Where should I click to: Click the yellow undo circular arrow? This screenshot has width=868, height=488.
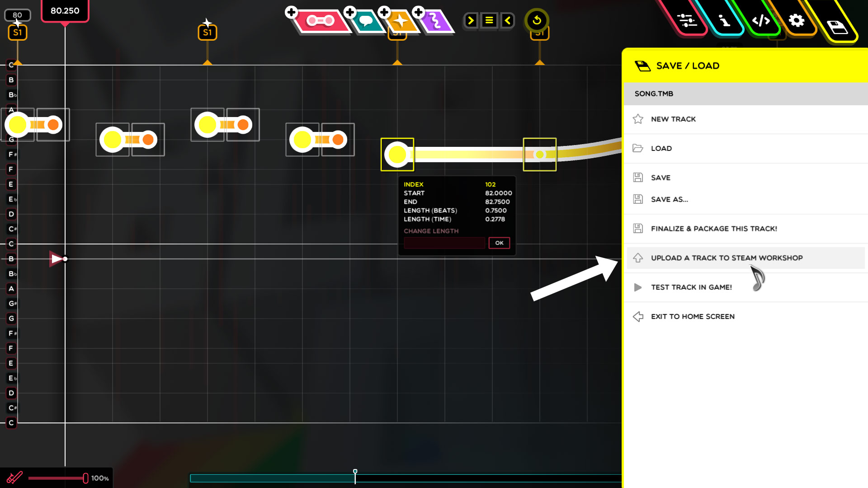coord(537,20)
